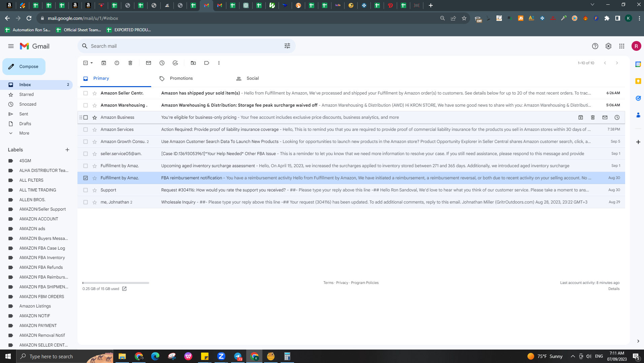
Task: Open the Google apps grid
Action: [x=622, y=46]
